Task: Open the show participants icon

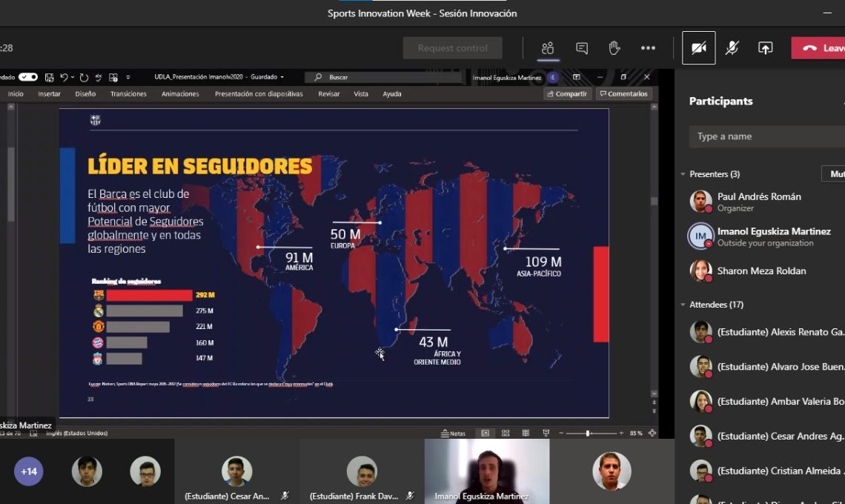Action: pos(548,48)
